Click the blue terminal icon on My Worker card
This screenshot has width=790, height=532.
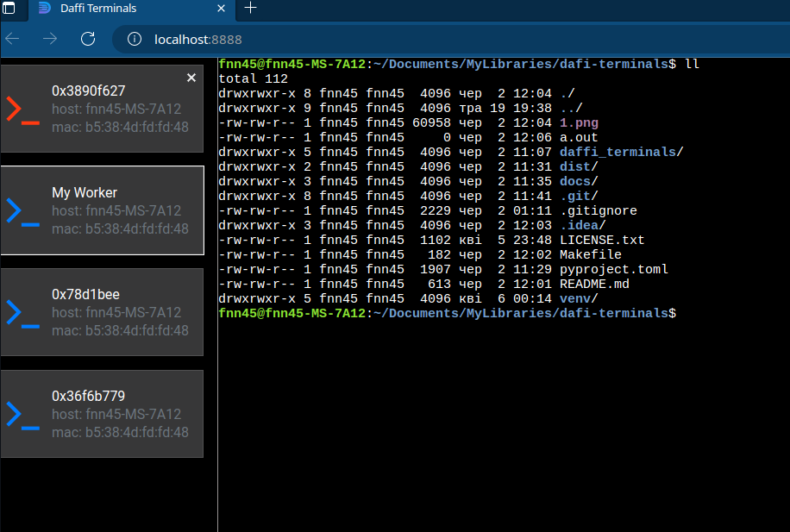click(x=21, y=210)
